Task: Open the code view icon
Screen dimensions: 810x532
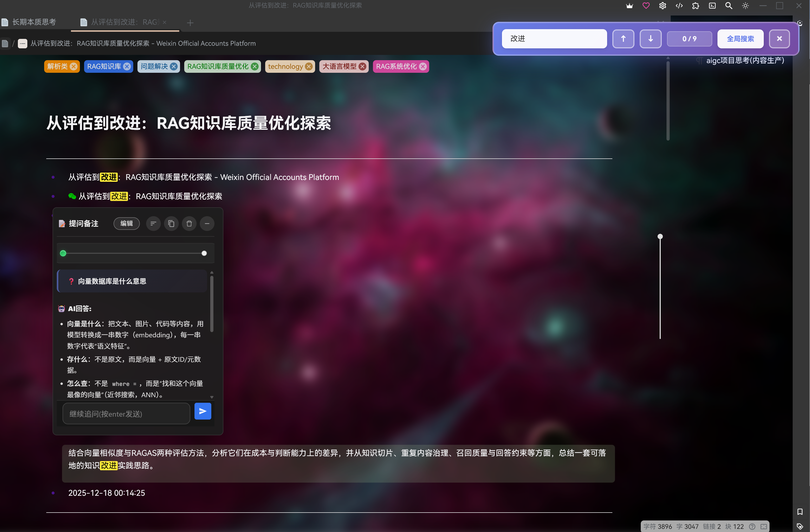Action: pos(679,6)
